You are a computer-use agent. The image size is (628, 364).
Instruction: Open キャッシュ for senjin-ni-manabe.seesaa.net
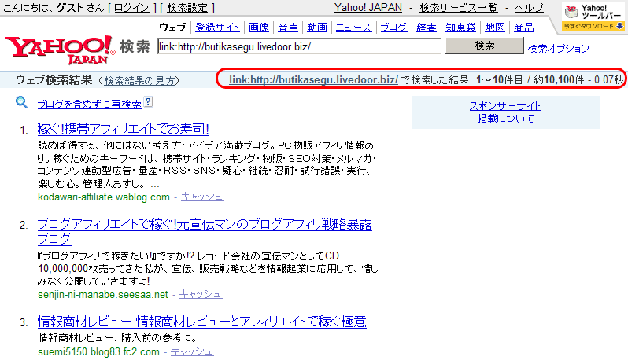point(200,294)
